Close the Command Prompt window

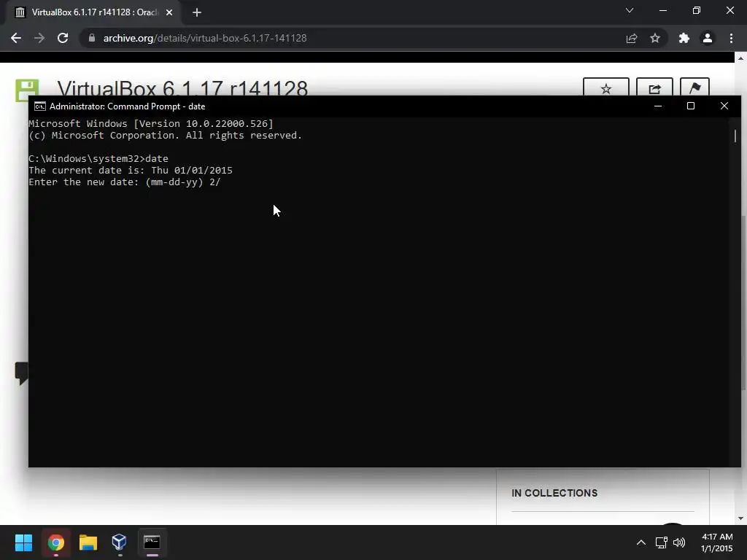coord(724,106)
